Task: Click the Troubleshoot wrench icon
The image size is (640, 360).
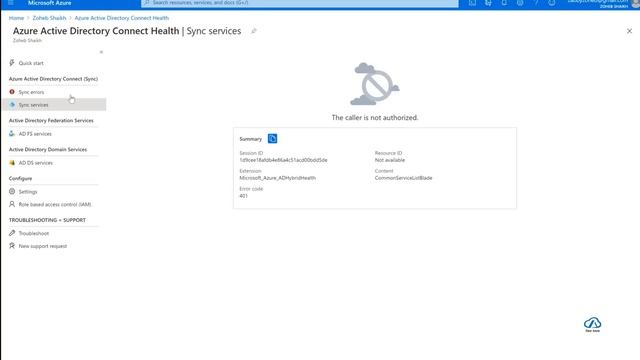Action: click(12, 233)
